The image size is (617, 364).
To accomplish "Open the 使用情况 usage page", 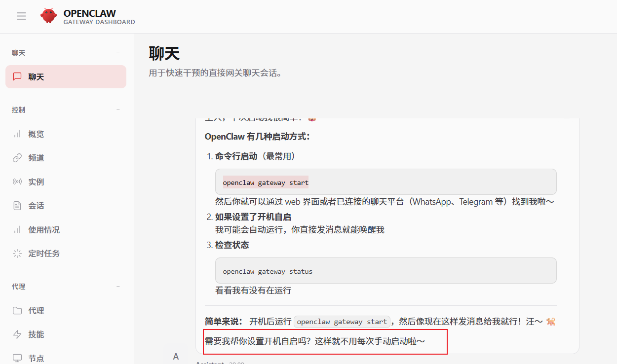I will (x=66, y=230).
